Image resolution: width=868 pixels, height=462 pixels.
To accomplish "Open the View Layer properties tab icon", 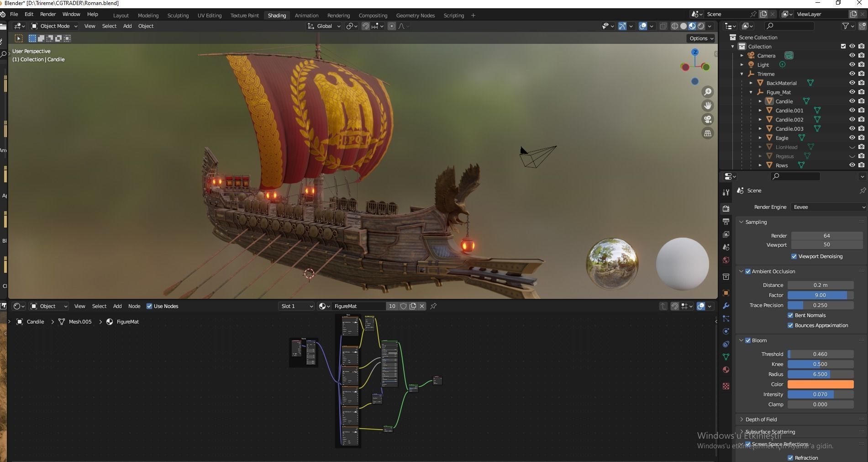I will (x=726, y=234).
